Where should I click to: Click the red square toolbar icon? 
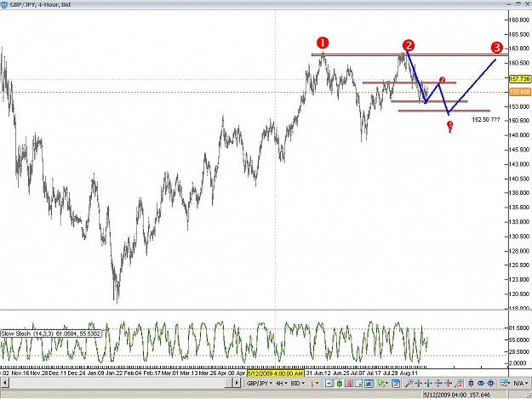click(x=349, y=384)
